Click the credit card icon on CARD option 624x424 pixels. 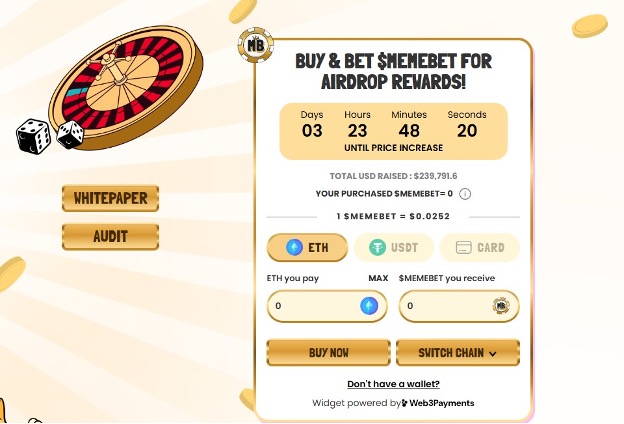point(463,247)
